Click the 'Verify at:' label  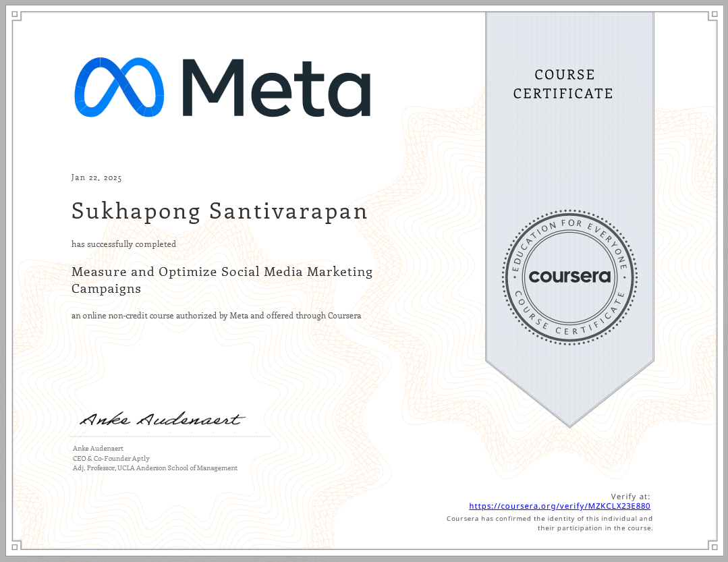tap(630, 497)
